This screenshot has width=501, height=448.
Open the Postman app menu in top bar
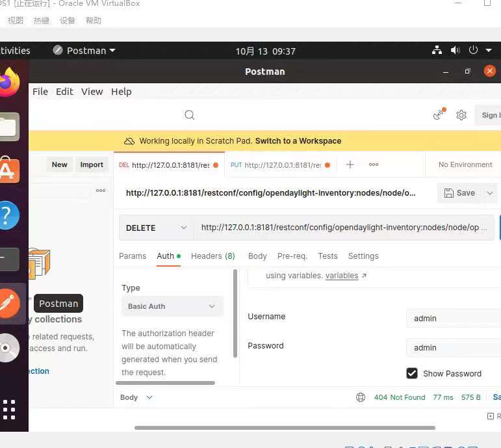click(84, 51)
